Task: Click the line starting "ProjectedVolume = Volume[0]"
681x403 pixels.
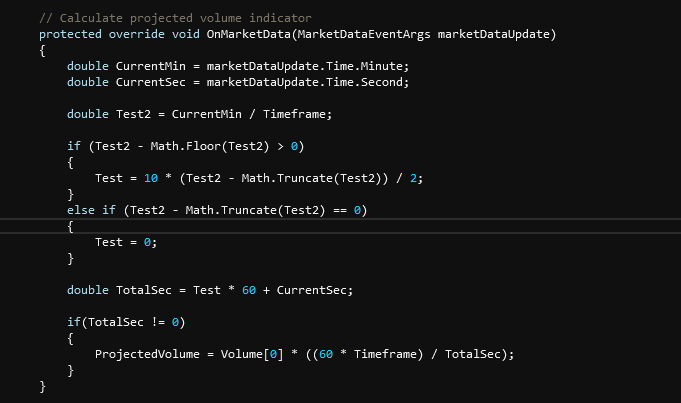Action: [304, 354]
